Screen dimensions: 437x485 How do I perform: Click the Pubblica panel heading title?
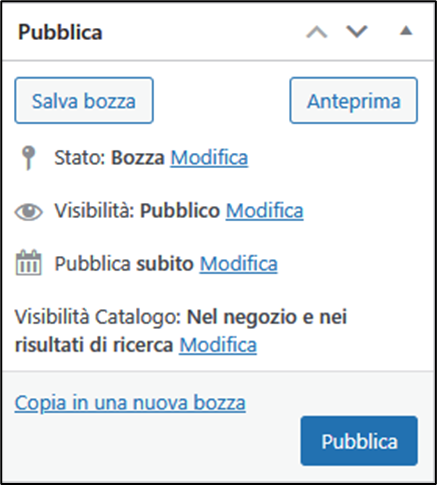point(60,32)
